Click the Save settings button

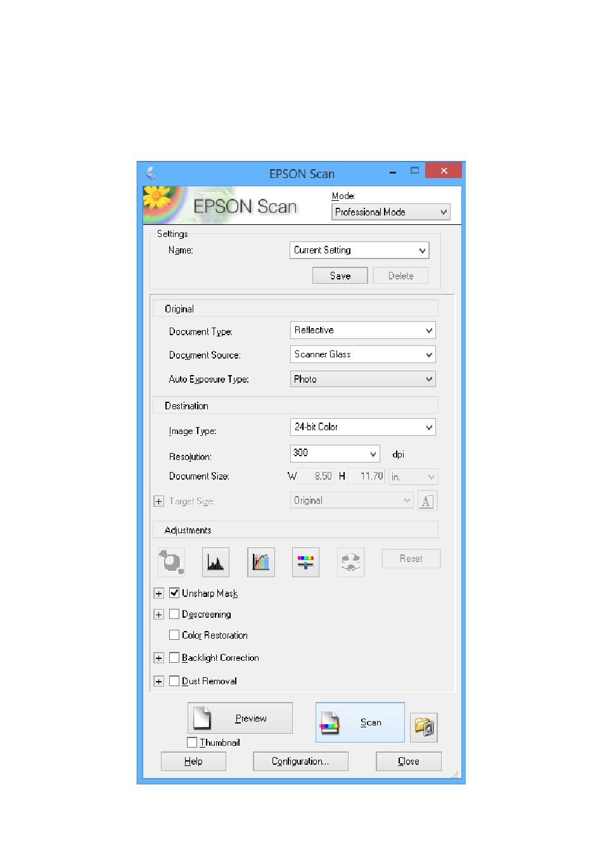click(x=340, y=276)
